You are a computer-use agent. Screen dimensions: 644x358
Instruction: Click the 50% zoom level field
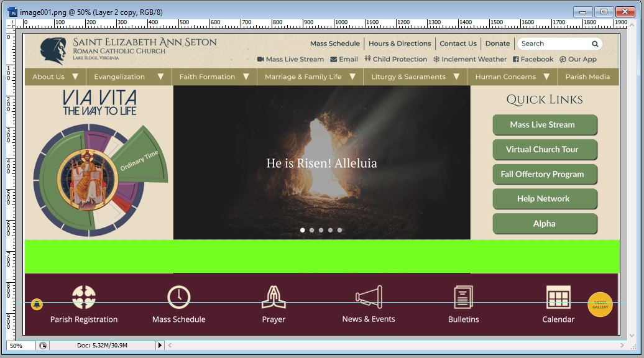coord(20,346)
